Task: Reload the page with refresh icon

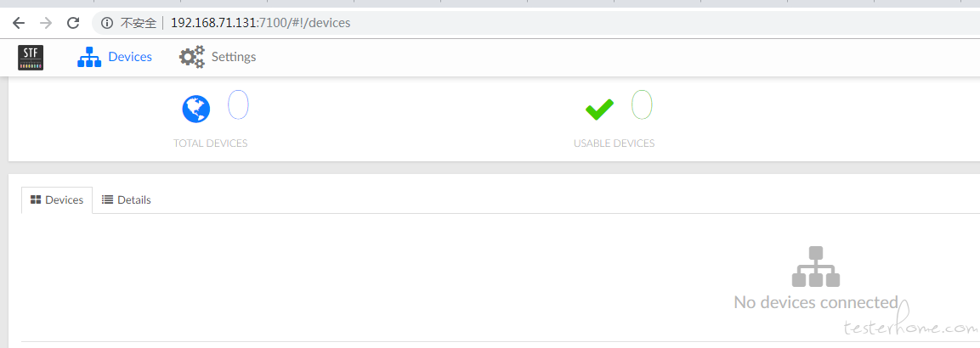Action: [73, 23]
